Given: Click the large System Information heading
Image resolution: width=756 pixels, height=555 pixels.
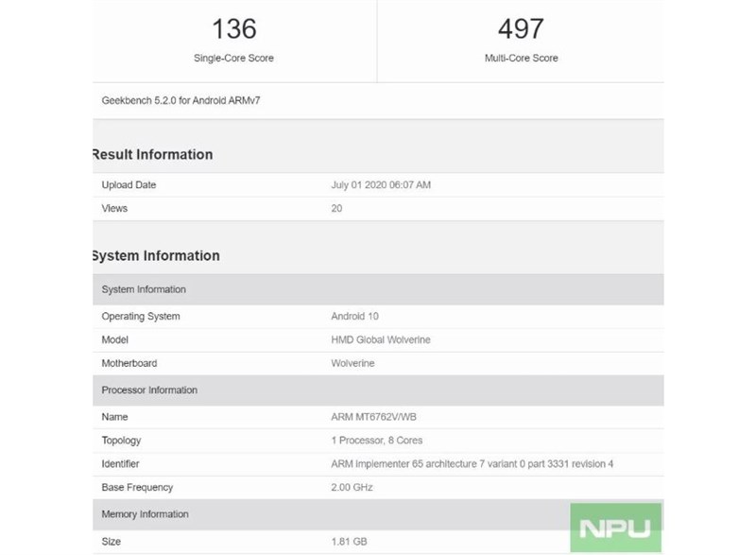Looking at the screenshot, I should coord(156,255).
